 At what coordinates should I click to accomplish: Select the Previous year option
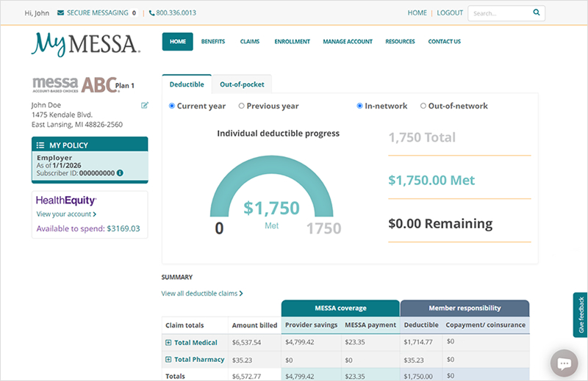242,106
